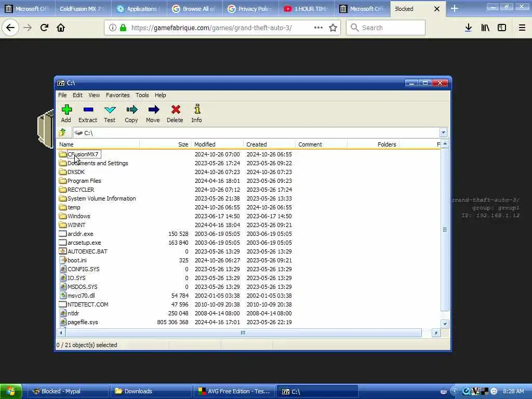Open the address bar history dropdown in 7-Zip
This screenshot has width=532, height=399.
coord(443,132)
